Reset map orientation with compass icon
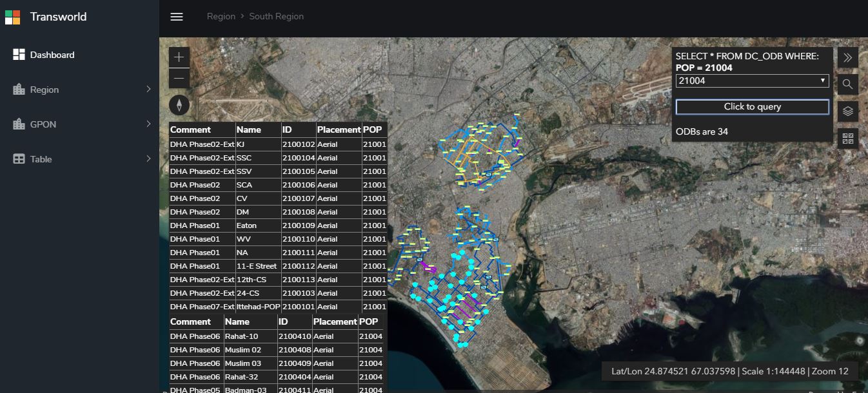868x393 pixels. coord(179,105)
